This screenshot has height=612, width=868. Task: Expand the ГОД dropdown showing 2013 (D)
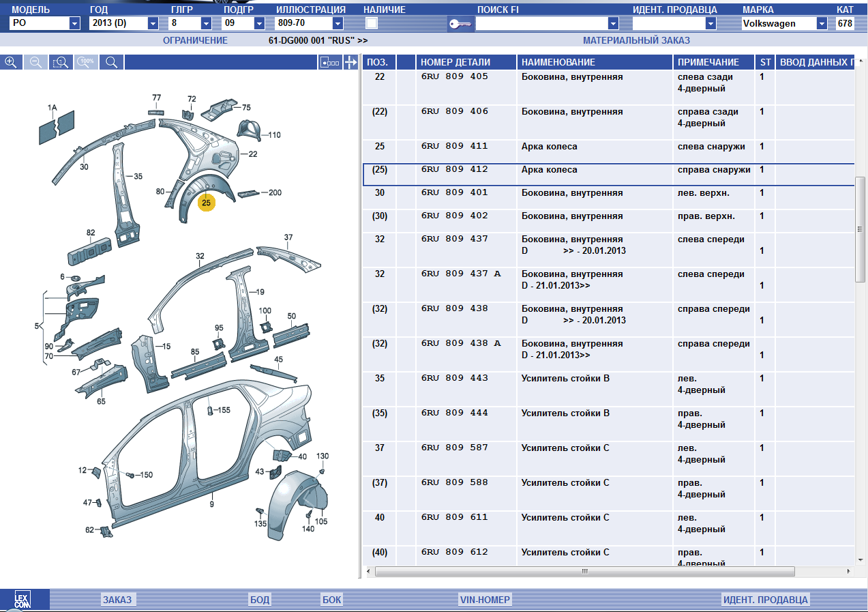(x=153, y=23)
